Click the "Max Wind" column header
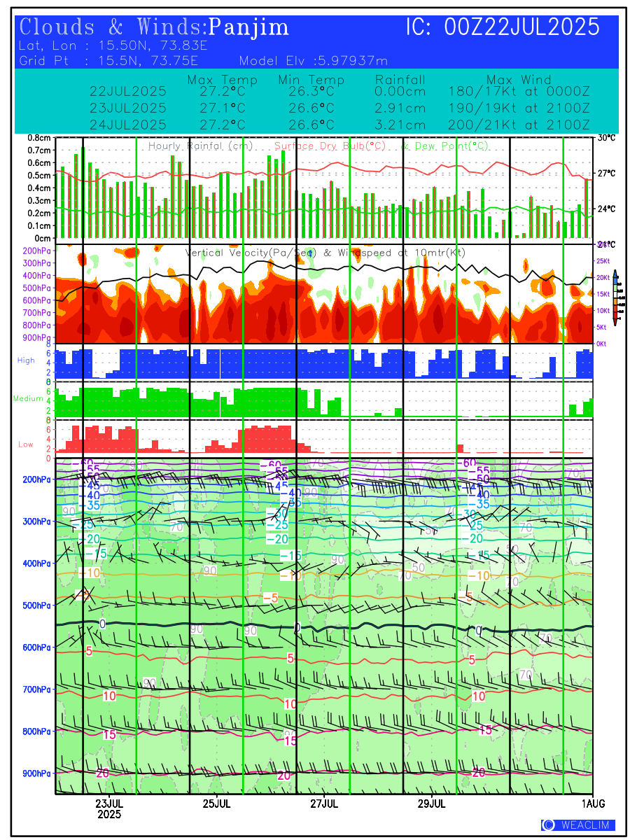This screenshot has height=840, width=630. (519, 80)
